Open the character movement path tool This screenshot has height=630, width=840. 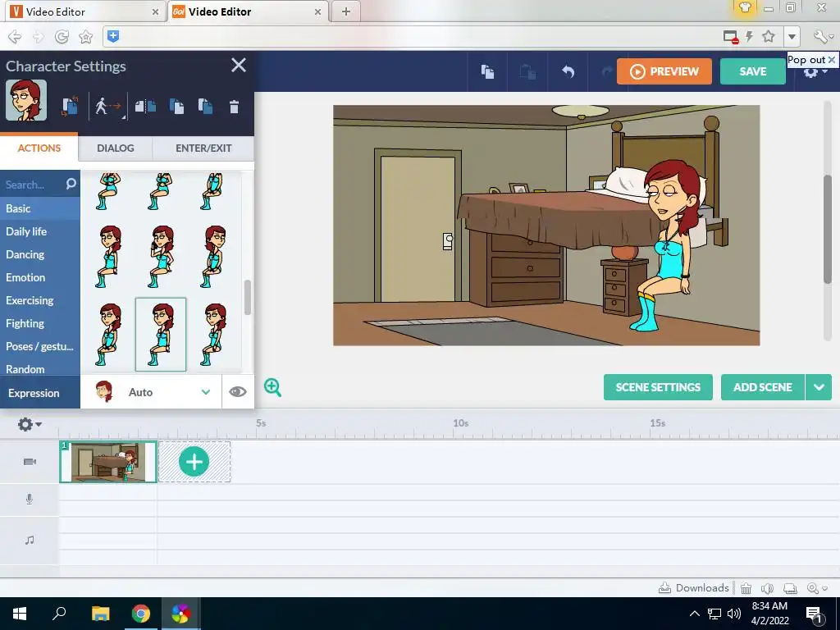click(109, 106)
